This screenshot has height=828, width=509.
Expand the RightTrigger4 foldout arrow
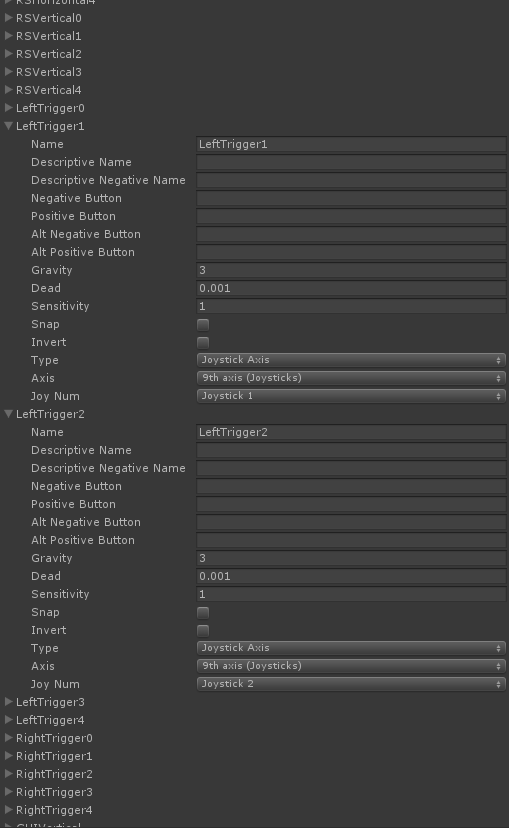coord(8,809)
